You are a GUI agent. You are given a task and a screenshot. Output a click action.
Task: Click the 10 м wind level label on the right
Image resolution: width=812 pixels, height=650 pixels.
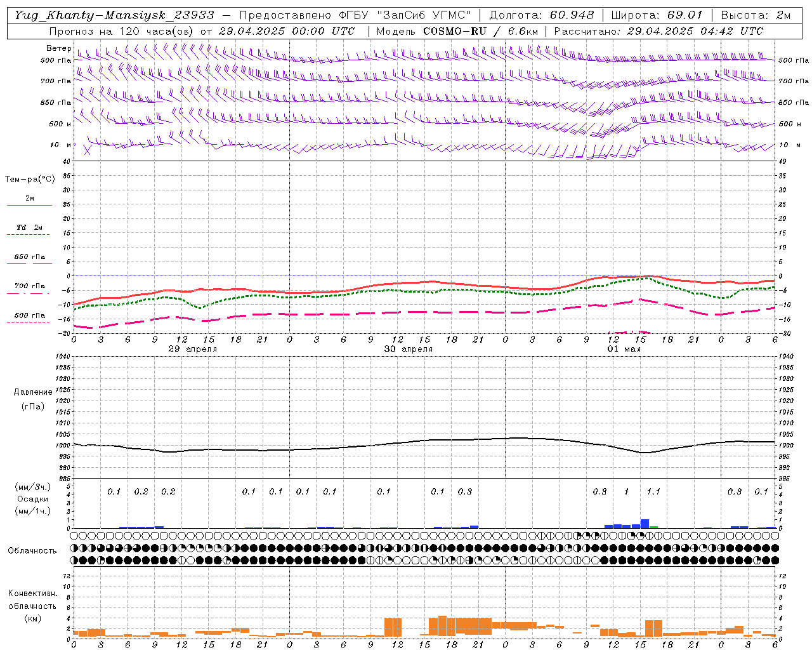pos(790,145)
